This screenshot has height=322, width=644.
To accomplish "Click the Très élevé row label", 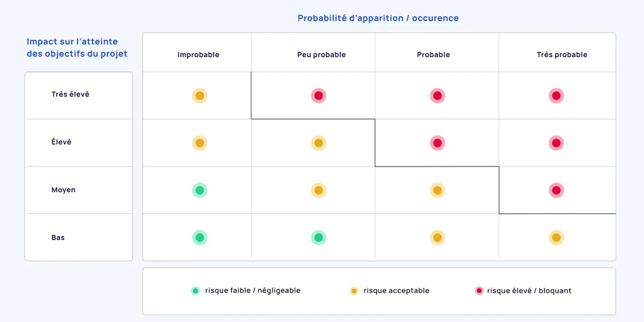I will point(70,94).
